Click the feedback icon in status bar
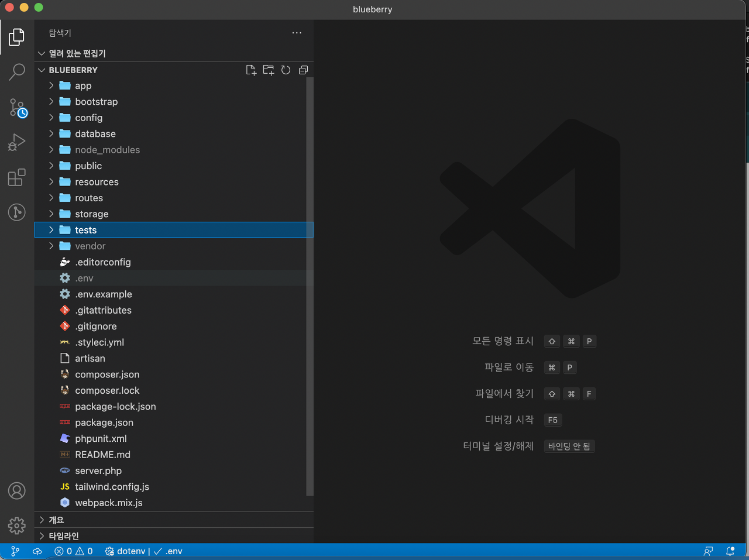The height and width of the screenshot is (560, 749). click(x=708, y=551)
